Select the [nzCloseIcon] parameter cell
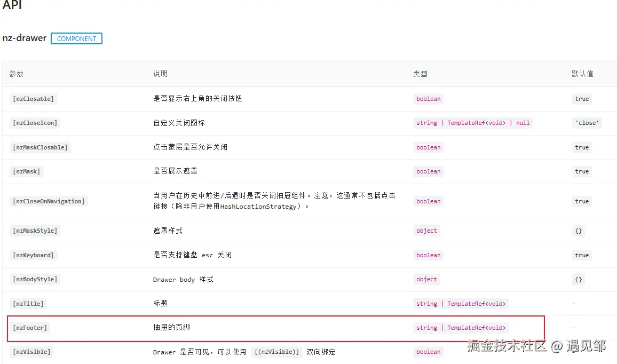 click(x=35, y=123)
